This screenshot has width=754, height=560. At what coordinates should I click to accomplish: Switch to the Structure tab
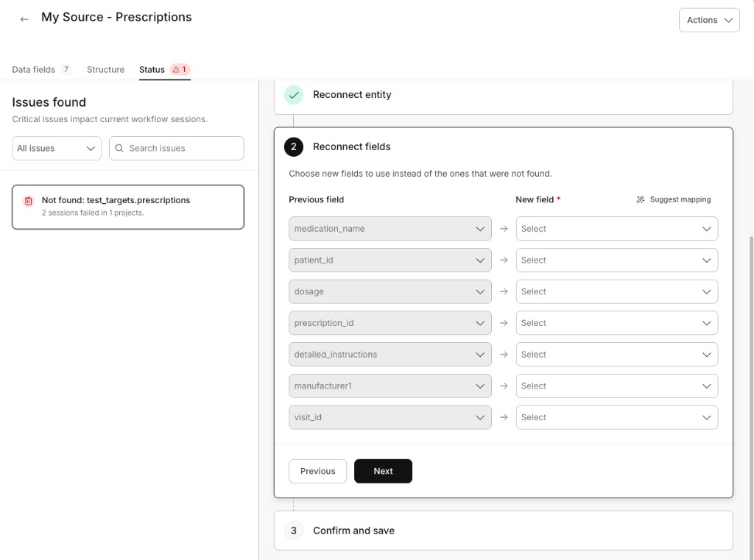pos(105,70)
